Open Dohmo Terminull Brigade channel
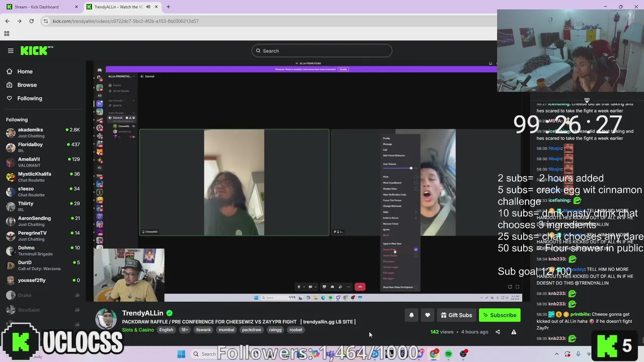 click(43, 250)
